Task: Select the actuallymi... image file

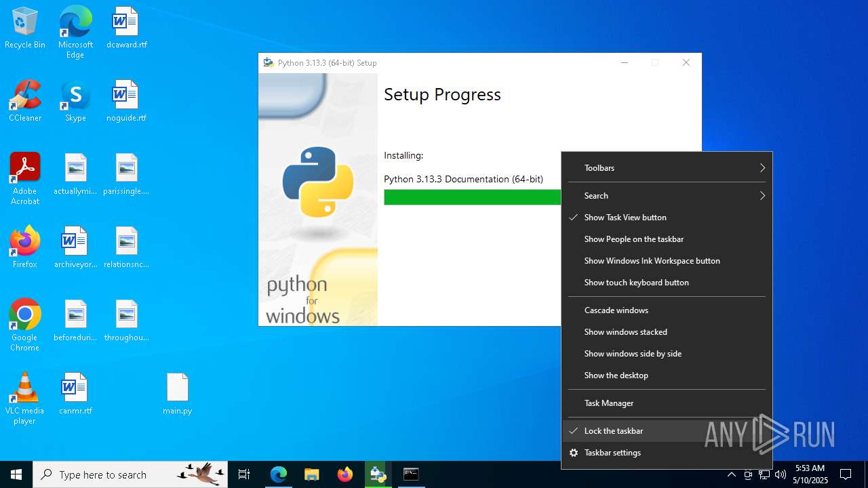Action: coord(75,174)
